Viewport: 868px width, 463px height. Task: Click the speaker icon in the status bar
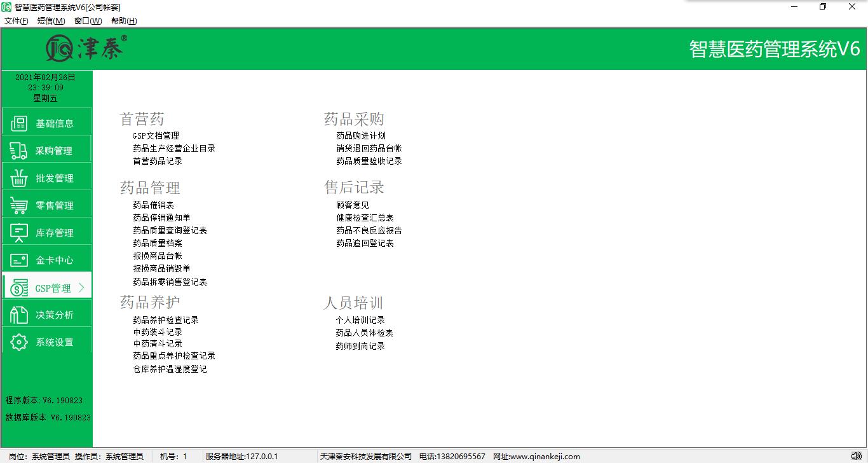[x=857, y=456]
